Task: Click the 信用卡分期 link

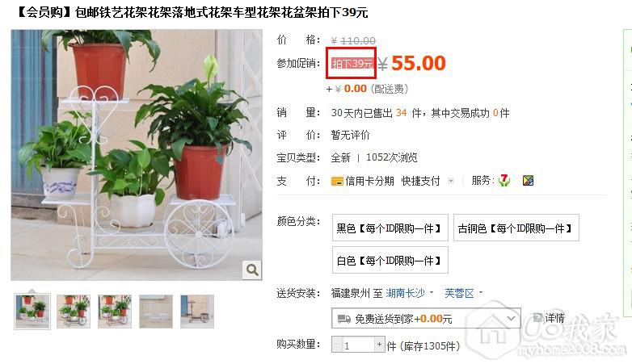Action: [369, 182]
